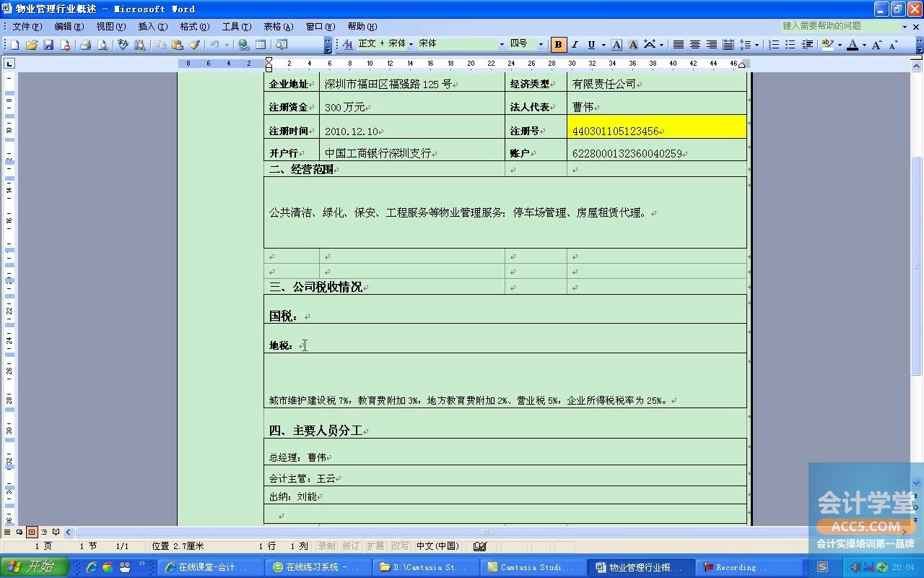The width and height of the screenshot is (924, 578).
Task: Open the 格式(O) menu
Action: [194, 27]
